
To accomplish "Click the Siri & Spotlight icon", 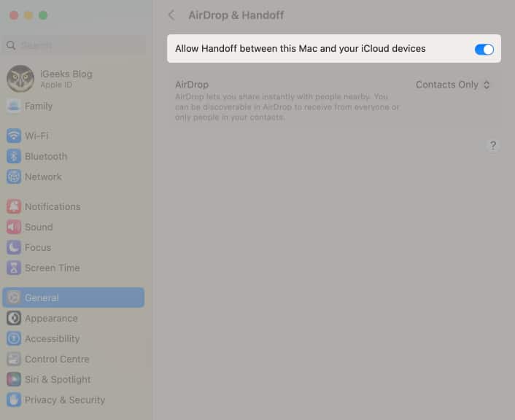I will [13, 379].
